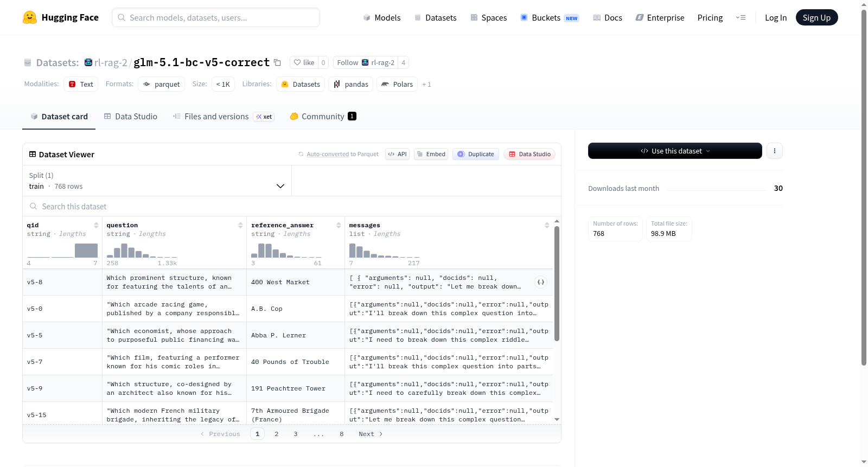Click the Text modality tag
Image resolution: width=868 pixels, height=467 pixels.
[81, 84]
